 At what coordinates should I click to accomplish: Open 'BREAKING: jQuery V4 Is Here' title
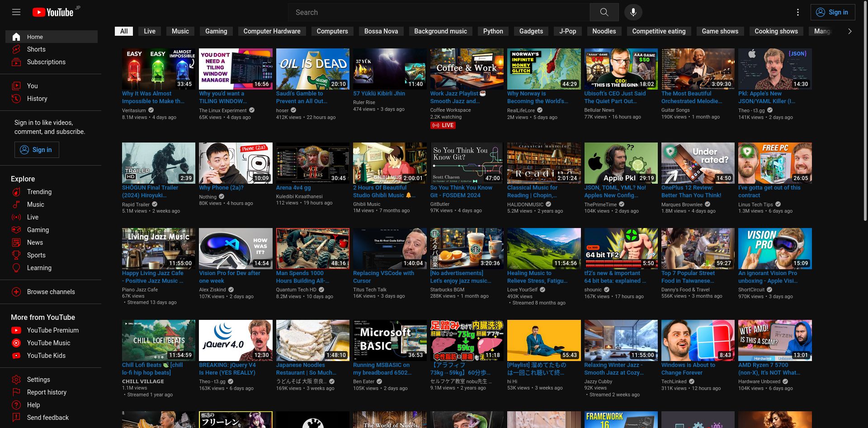227,369
